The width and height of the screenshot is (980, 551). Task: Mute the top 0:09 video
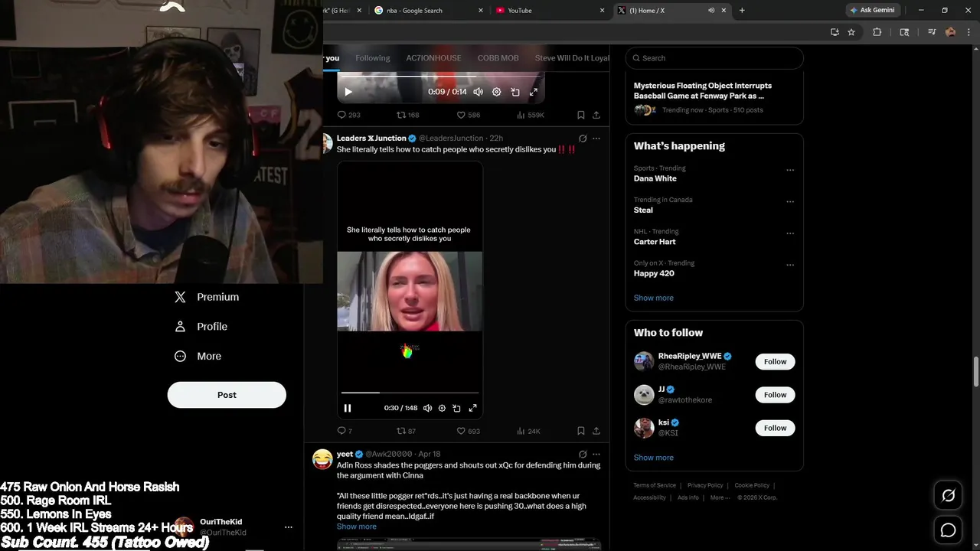click(x=478, y=92)
